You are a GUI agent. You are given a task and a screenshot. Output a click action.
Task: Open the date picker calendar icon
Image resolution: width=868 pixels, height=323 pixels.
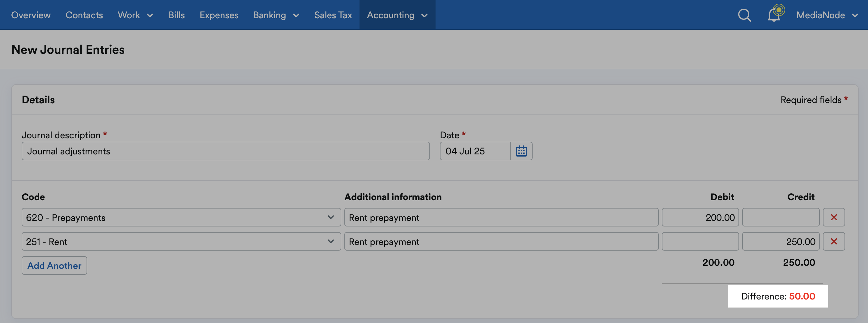(521, 151)
